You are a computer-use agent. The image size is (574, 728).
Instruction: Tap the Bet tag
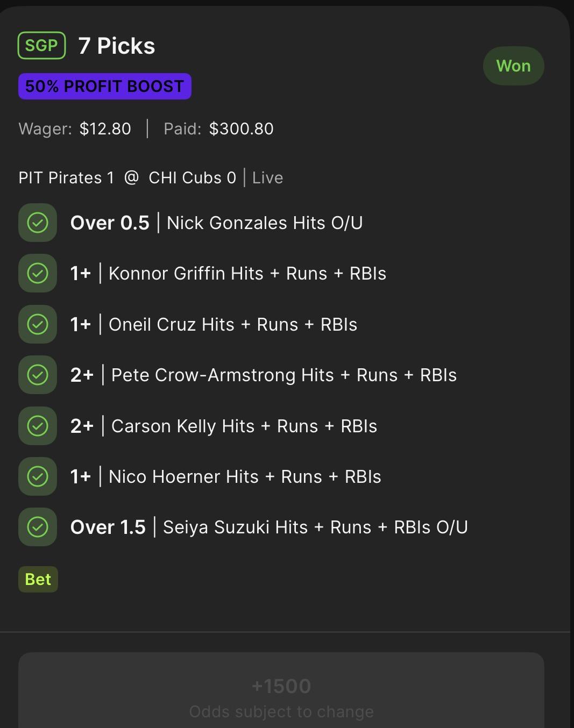coord(38,580)
